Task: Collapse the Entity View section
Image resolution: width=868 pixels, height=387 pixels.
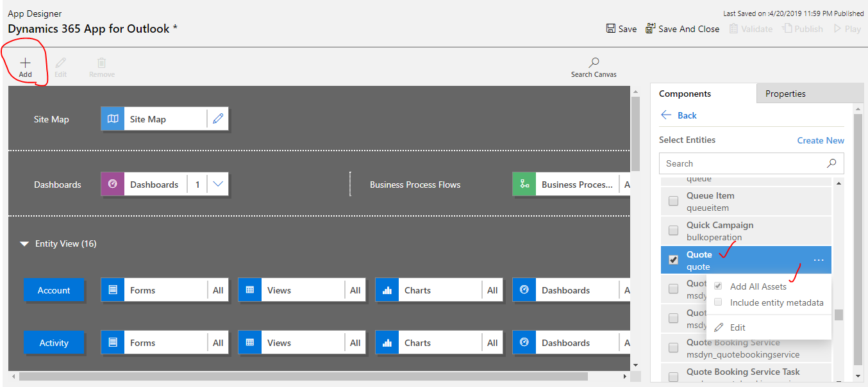Action: (x=24, y=243)
